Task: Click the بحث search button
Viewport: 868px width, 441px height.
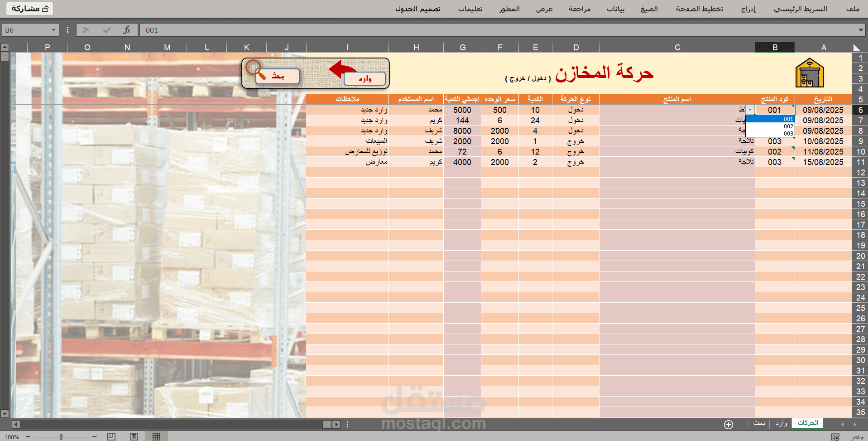Action: (278, 76)
